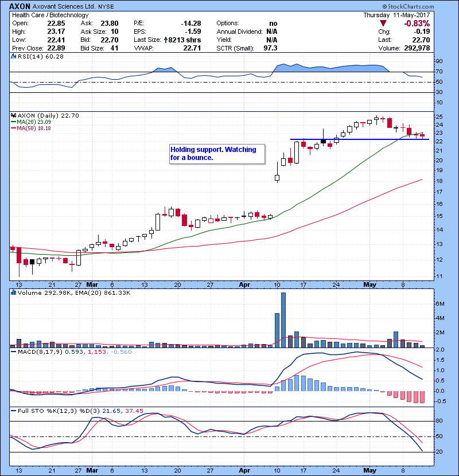Click the red MA(50) legend line marker

(13, 128)
